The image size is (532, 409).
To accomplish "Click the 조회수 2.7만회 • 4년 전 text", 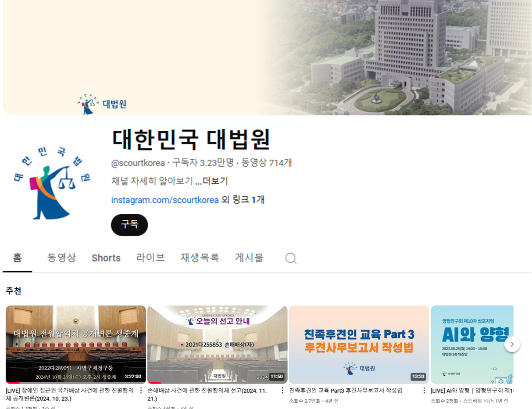I will pyautogui.click(x=314, y=401).
